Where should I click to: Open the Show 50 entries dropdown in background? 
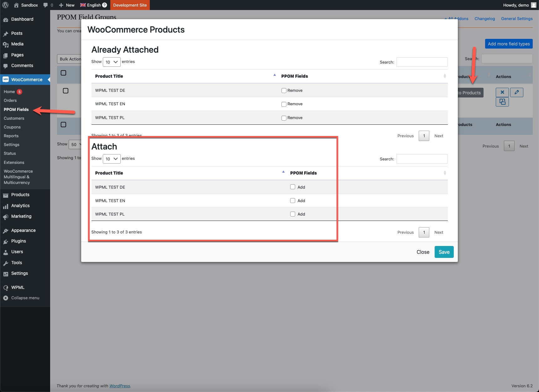75,144
